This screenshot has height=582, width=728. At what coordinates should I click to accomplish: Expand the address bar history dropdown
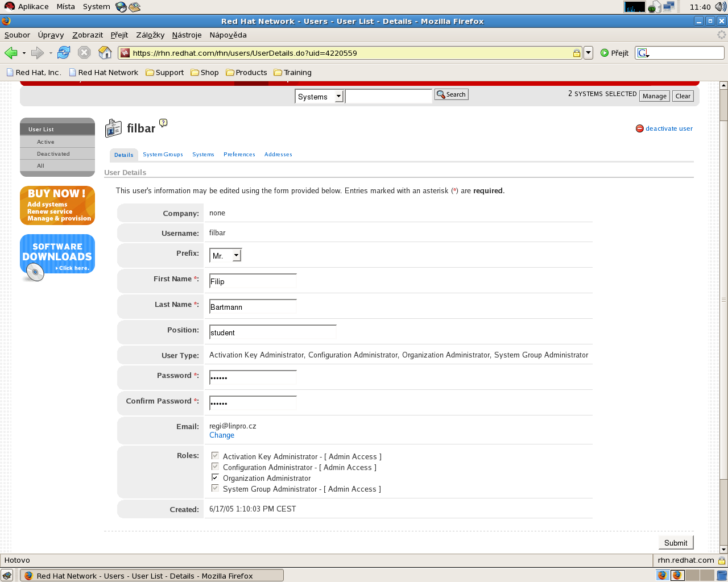pyautogui.click(x=589, y=53)
